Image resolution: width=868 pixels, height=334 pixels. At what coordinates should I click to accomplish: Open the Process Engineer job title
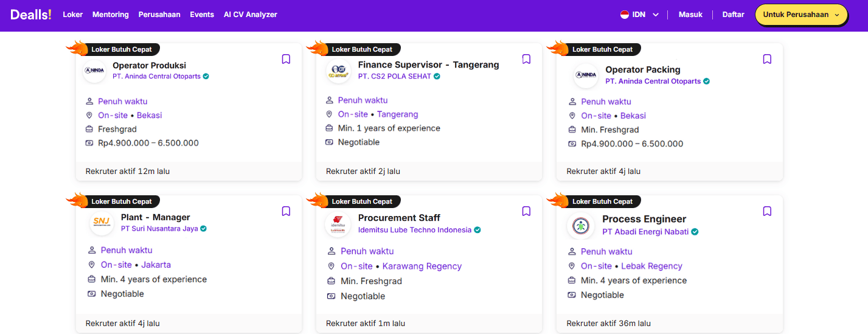(x=644, y=219)
